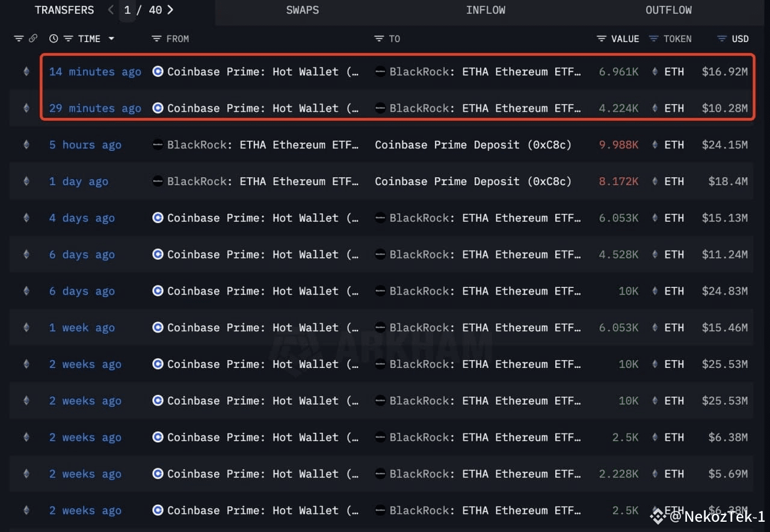The width and height of the screenshot is (770, 532).
Task: Click the Coinbase logo in the 1 week ago row
Action: (x=158, y=328)
